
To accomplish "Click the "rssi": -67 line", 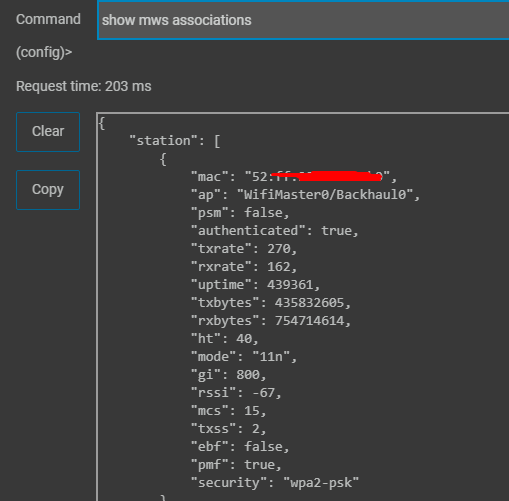I will coord(236,393).
